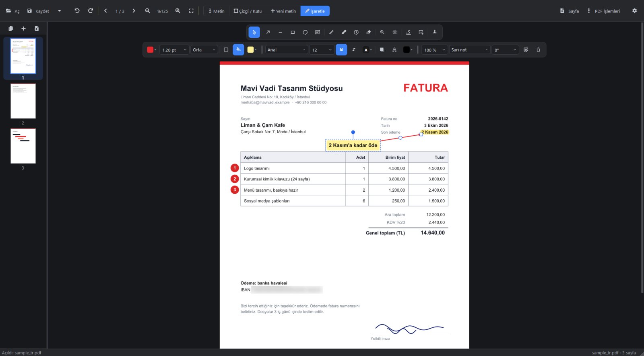Open the Arial font dropdown
Screen dimensions: 644x356
pos(287,50)
